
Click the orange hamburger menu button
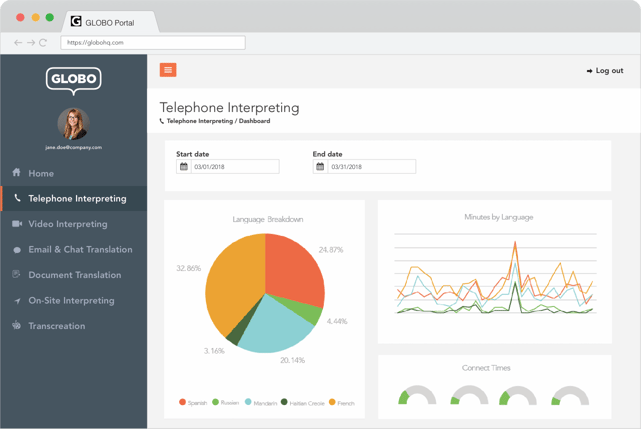click(168, 70)
